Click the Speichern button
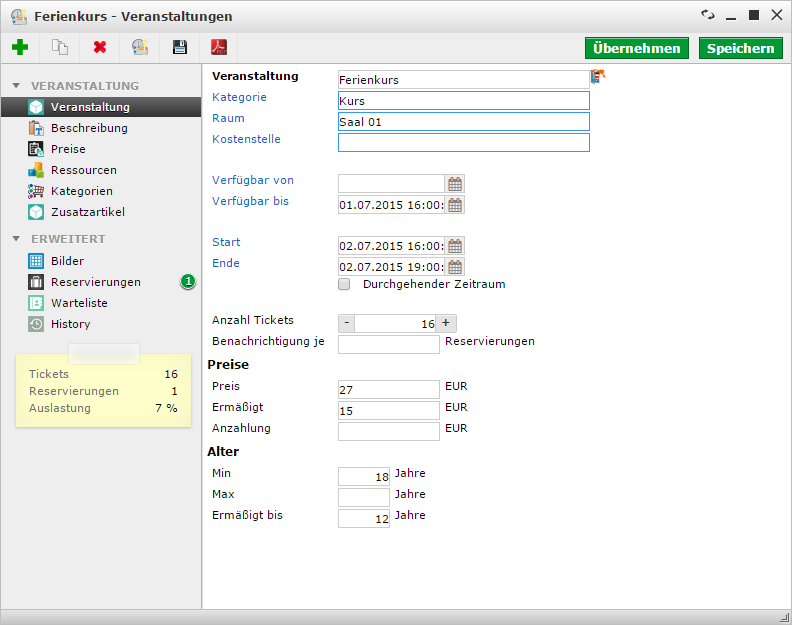Screen dimensions: 792x625 (x=740, y=48)
